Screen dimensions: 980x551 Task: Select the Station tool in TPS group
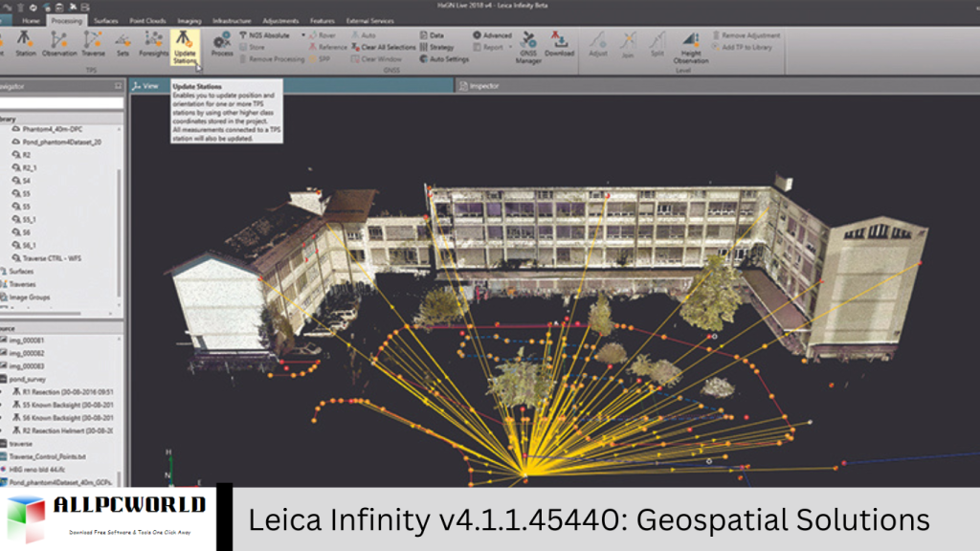(x=25, y=44)
